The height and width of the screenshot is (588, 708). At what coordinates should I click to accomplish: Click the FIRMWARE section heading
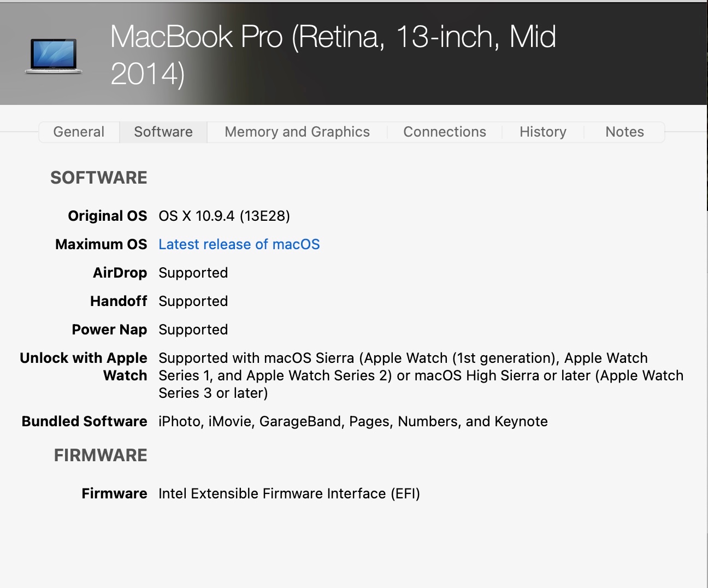(101, 455)
